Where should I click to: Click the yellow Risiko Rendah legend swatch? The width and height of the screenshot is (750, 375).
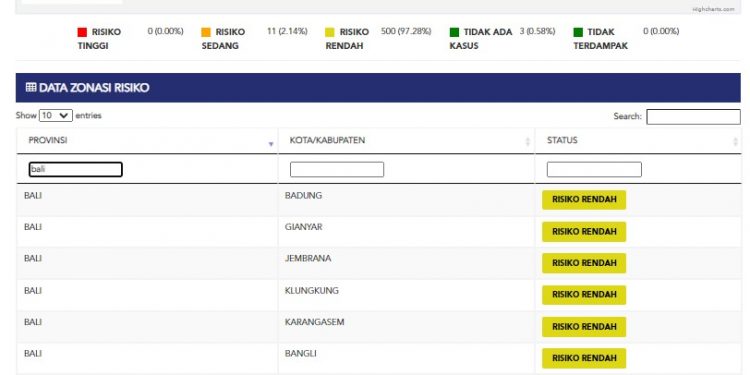330,33
